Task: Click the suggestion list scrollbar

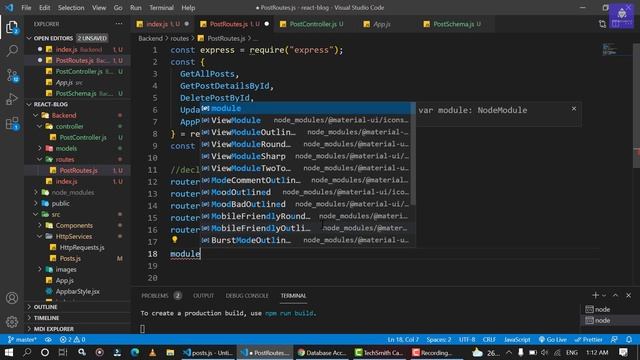Action: pyautogui.click(x=413, y=154)
